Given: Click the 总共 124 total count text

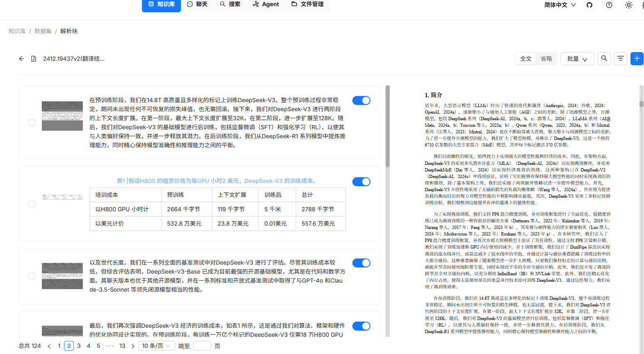Looking at the screenshot, I should (30, 346).
